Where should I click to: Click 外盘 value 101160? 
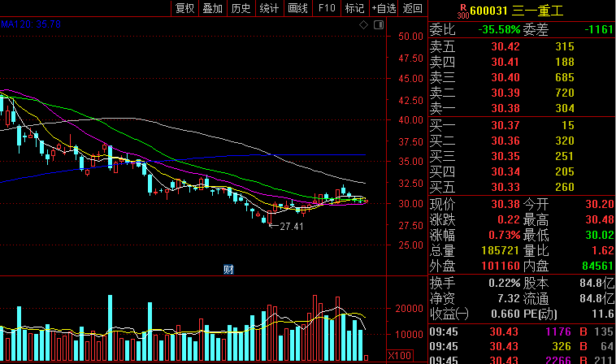tap(501, 266)
